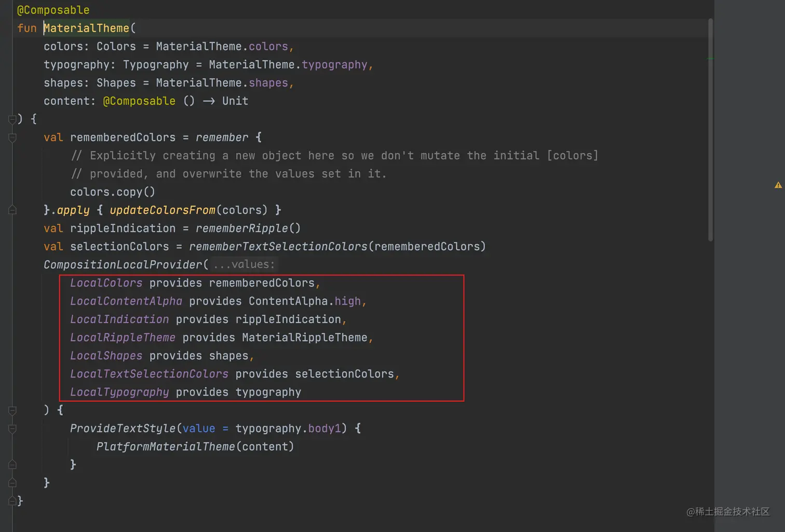The height and width of the screenshot is (532, 785).
Task: Click the 'rememberTextSelectionColors' function call
Action: click(x=278, y=247)
